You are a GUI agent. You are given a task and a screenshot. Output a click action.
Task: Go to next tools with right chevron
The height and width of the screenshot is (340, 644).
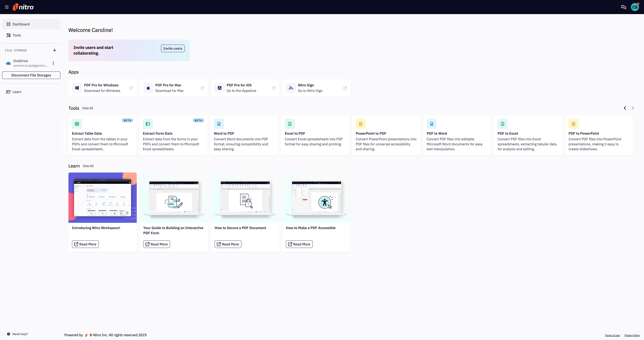coord(633,108)
